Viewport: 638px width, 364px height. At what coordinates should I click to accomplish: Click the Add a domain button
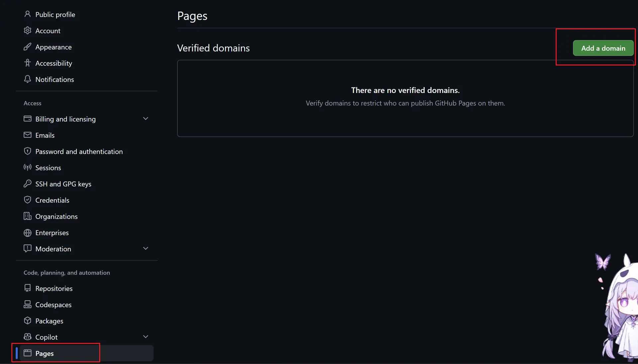[603, 48]
